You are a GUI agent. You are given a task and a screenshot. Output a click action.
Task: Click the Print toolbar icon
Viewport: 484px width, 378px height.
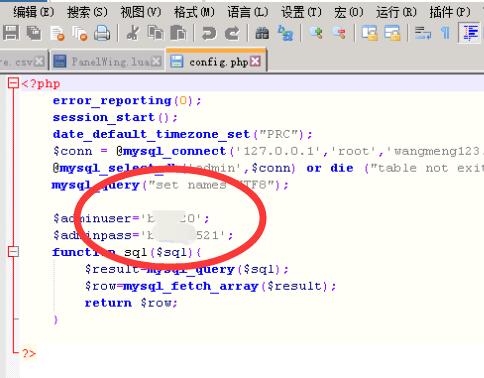102,33
